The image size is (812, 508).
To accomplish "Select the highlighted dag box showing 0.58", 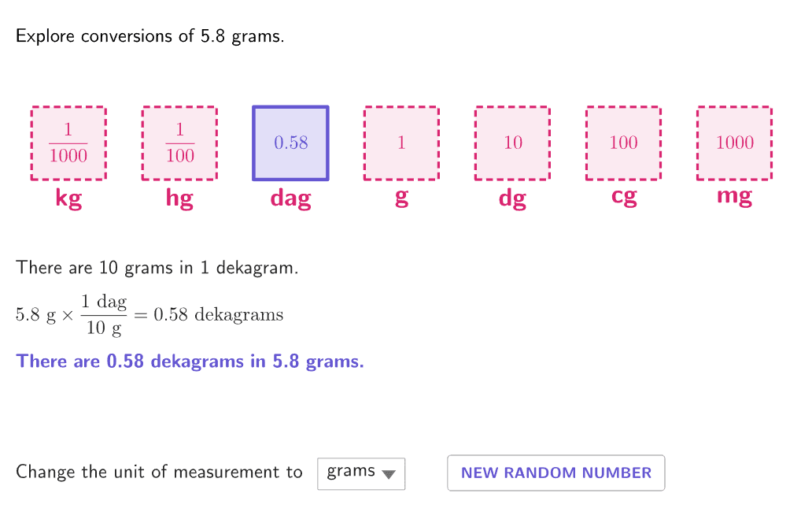I will tap(290, 143).
